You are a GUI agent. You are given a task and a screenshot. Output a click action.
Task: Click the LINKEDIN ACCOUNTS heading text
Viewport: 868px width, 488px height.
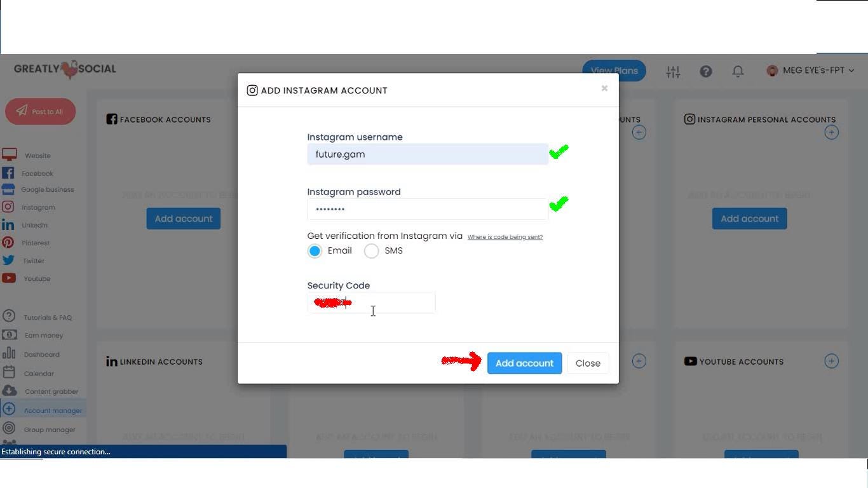click(161, 362)
